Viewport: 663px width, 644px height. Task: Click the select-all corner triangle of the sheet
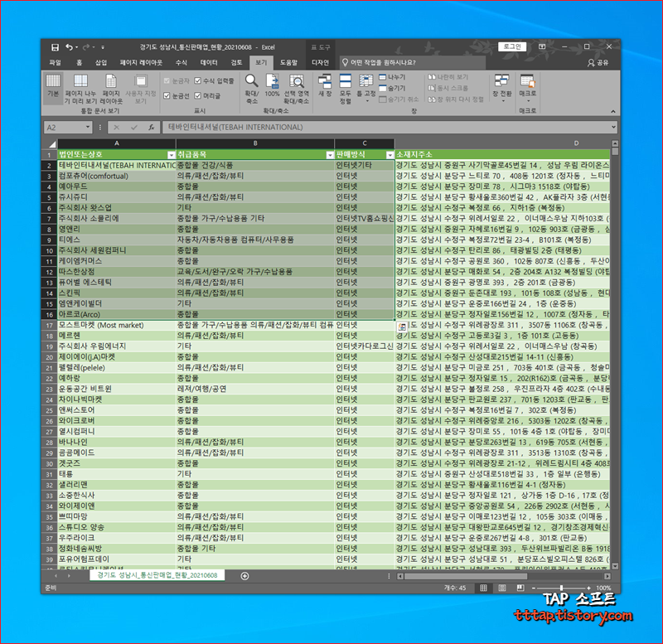click(51, 143)
